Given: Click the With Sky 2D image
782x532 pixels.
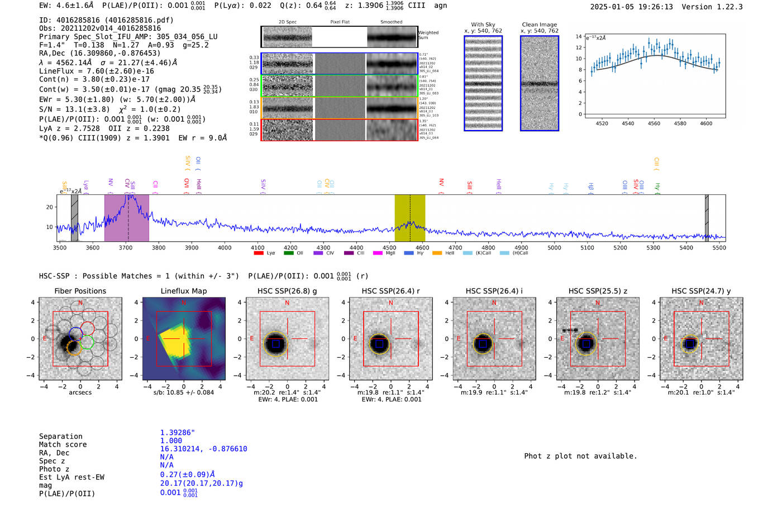Looking at the screenshot, I should 483,83.
